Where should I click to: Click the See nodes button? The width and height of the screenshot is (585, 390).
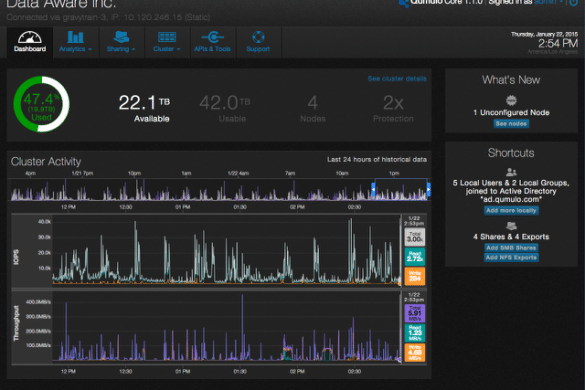511,124
